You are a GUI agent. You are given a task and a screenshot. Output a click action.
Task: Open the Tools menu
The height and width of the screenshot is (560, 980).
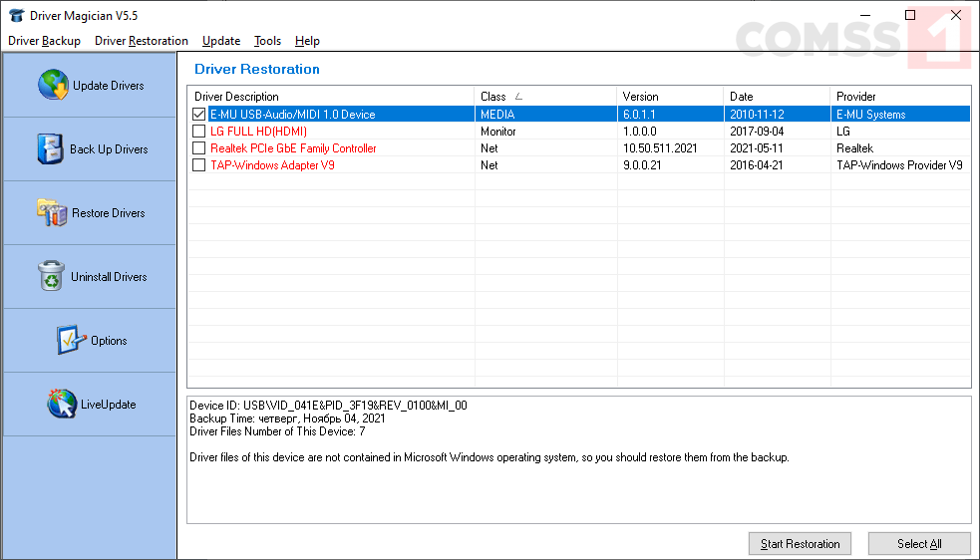(x=267, y=41)
